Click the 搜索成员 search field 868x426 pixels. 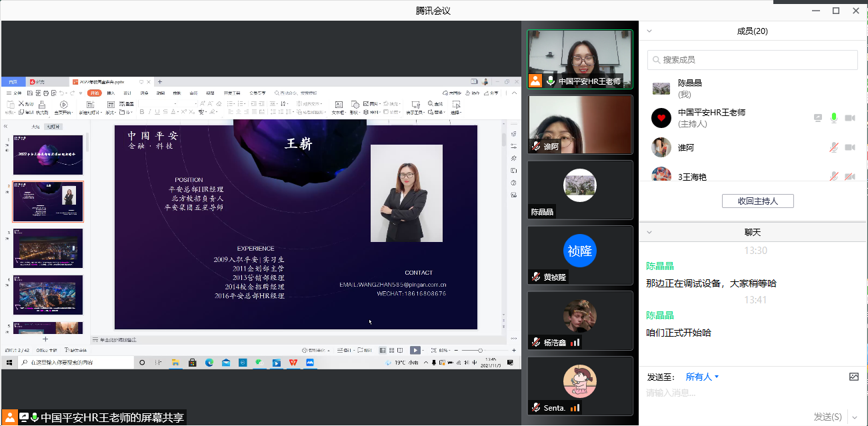(x=753, y=59)
